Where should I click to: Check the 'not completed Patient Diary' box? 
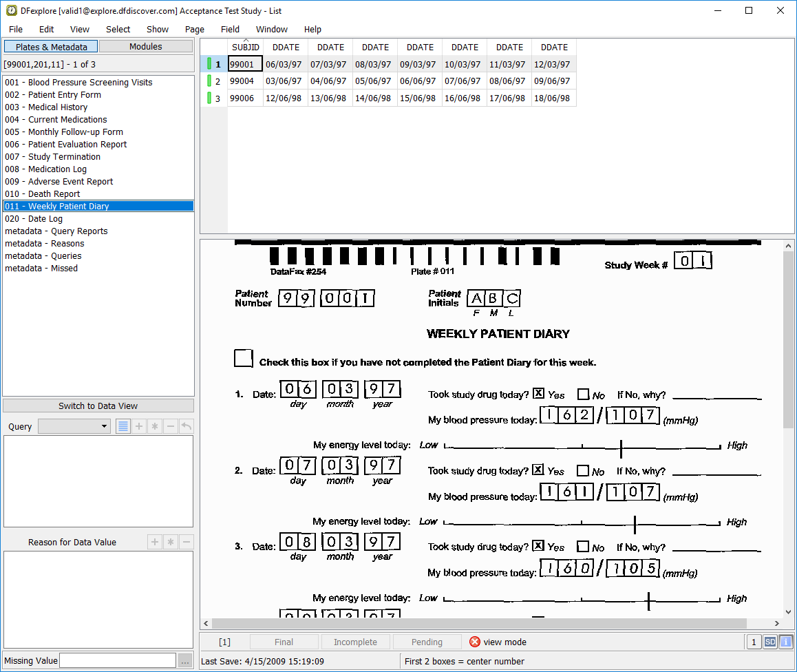pyautogui.click(x=244, y=359)
